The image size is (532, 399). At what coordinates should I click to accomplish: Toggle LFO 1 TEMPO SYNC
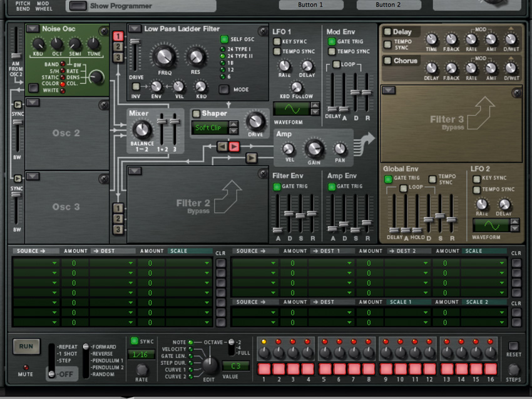[277, 51]
